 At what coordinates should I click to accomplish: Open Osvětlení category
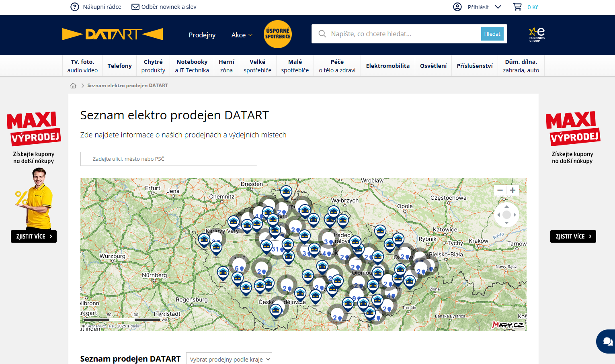point(433,66)
